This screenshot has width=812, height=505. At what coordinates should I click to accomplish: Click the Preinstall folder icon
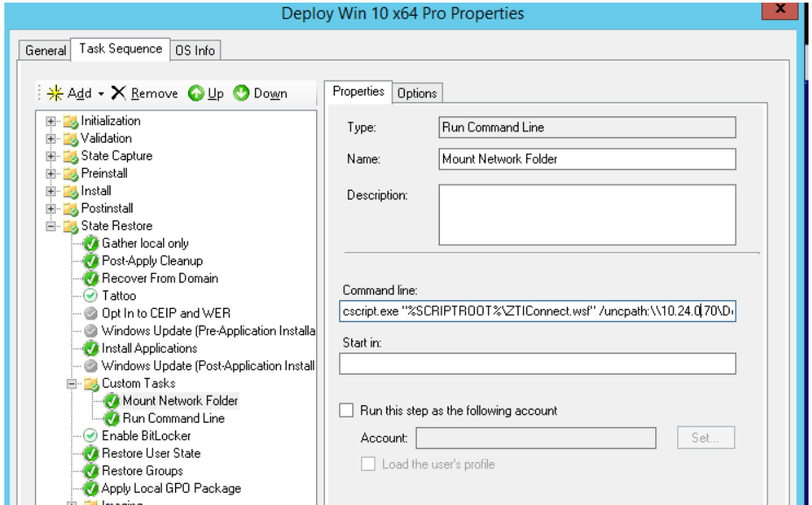pyautogui.click(x=70, y=174)
